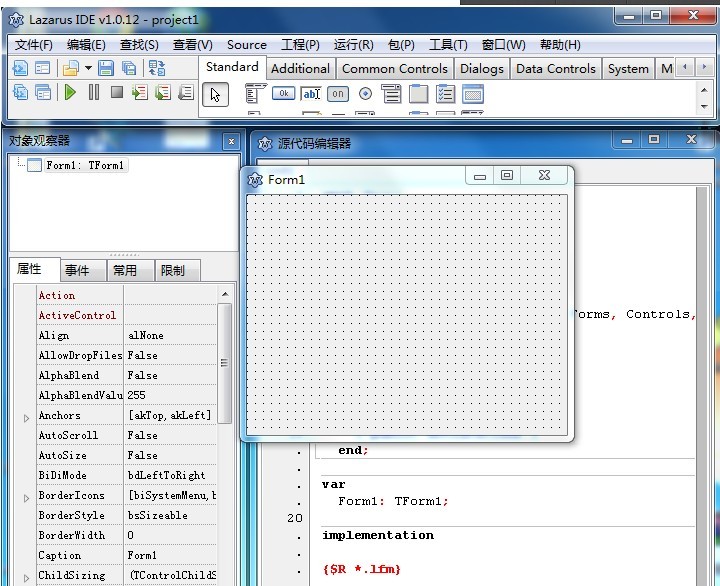The image size is (720, 586).
Task: Open the 工程(P) menu
Action: [300, 45]
